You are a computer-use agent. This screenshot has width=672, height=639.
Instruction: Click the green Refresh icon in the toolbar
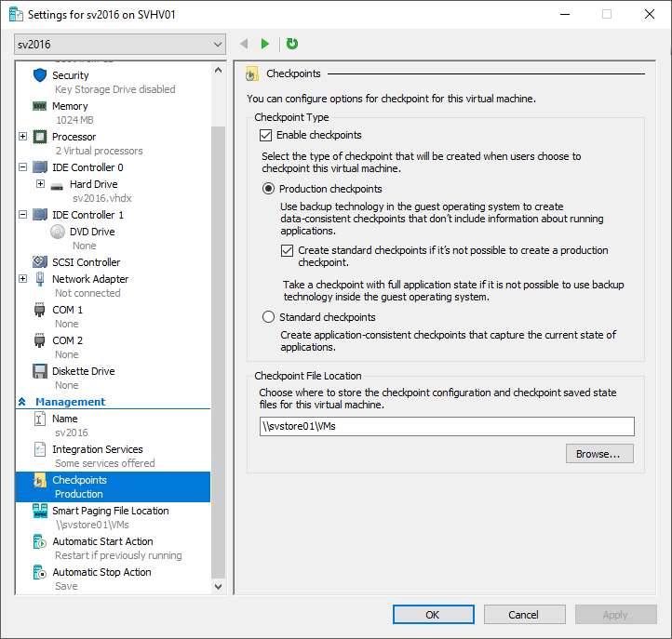point(292,44)
